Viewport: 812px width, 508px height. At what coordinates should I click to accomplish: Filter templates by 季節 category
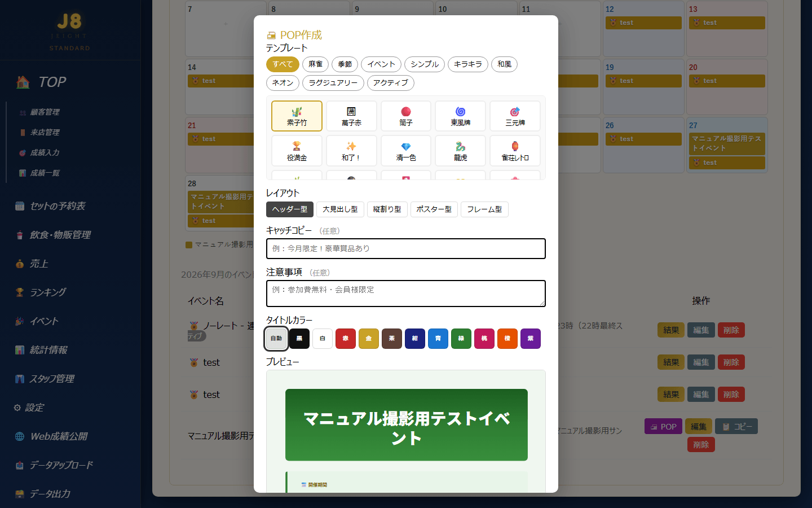coord(345,64)
